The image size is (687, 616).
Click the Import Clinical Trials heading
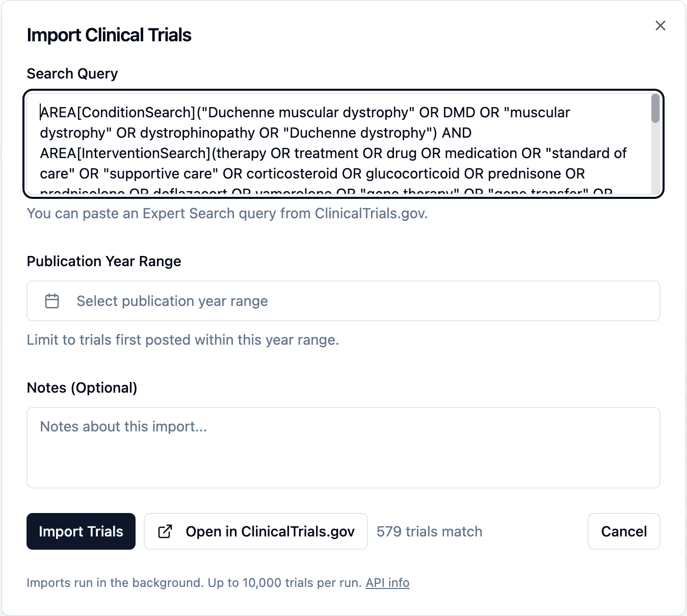pyautogui.click(x=109, y=35)
